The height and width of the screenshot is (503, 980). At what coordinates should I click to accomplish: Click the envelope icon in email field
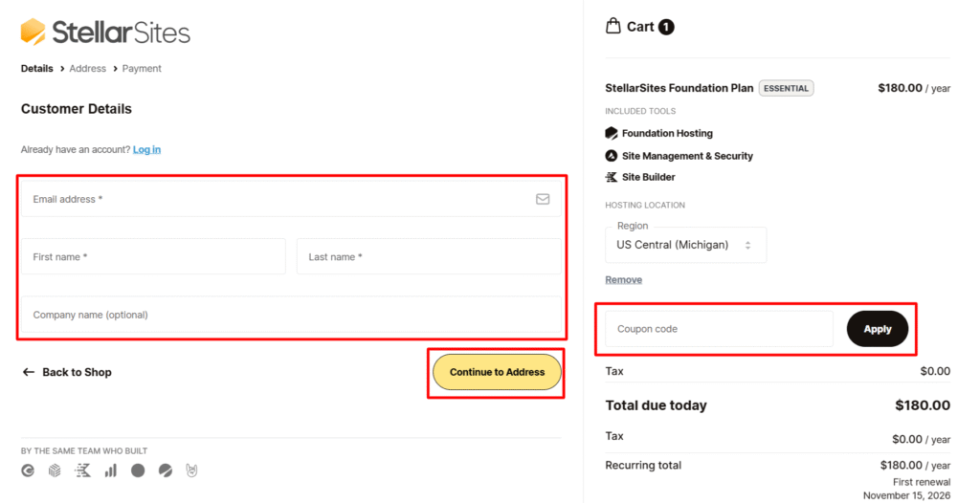tap(543, 199)
